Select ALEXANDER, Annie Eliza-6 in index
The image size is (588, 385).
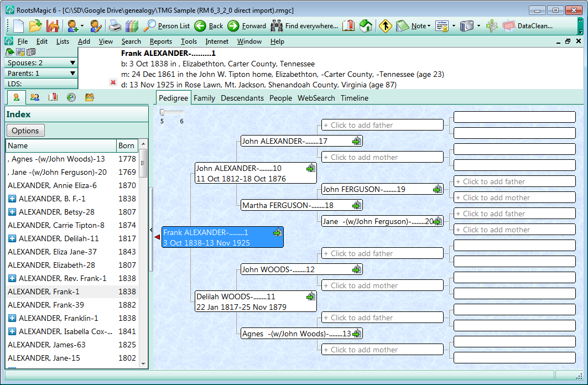[x=71, y=185]
